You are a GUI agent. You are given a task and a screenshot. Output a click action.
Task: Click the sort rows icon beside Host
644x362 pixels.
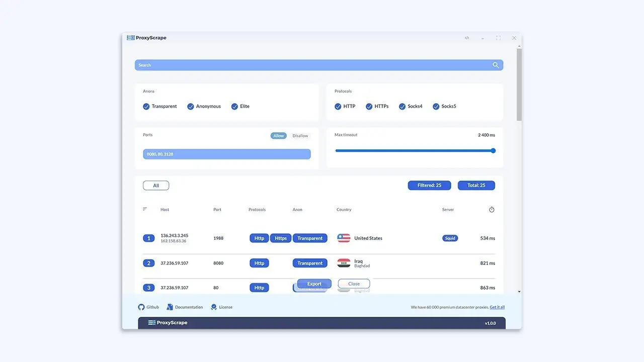pyautogui.click(x=145, y=209)
